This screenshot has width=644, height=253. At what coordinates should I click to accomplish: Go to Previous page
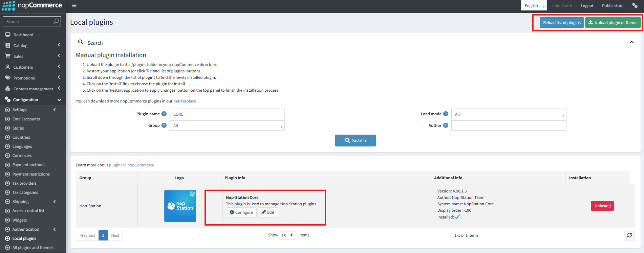pos(87,235)
